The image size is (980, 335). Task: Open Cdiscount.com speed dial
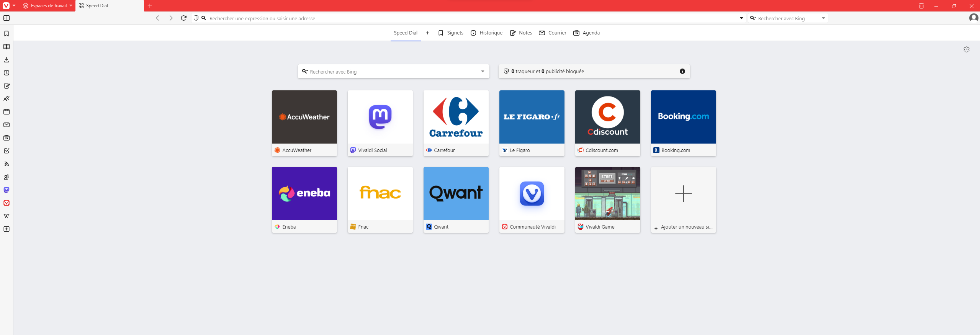pos(608,123)
